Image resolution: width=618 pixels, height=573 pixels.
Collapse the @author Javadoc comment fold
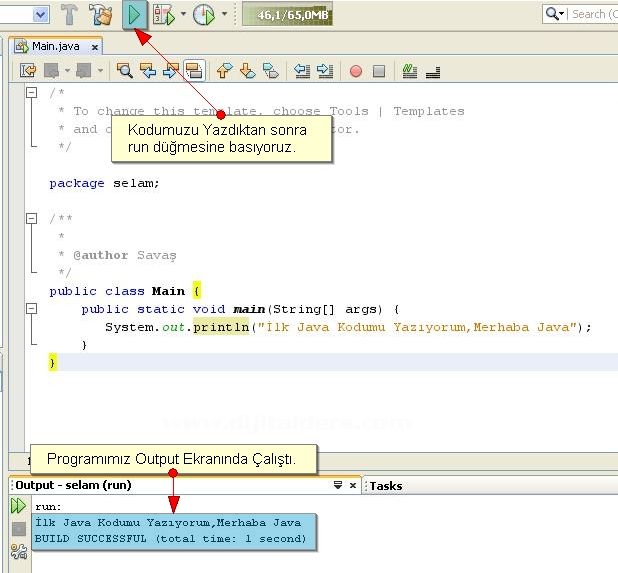coord(32,218)
